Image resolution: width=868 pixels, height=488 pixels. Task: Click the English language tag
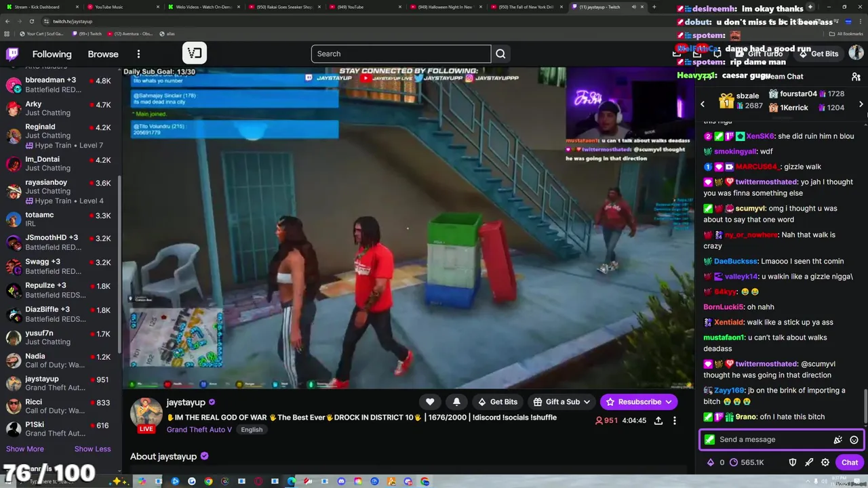click(x=252, y=430)
